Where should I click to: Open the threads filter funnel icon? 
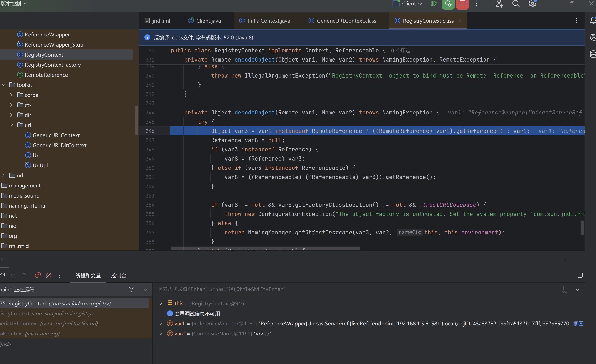click(131, 289)
